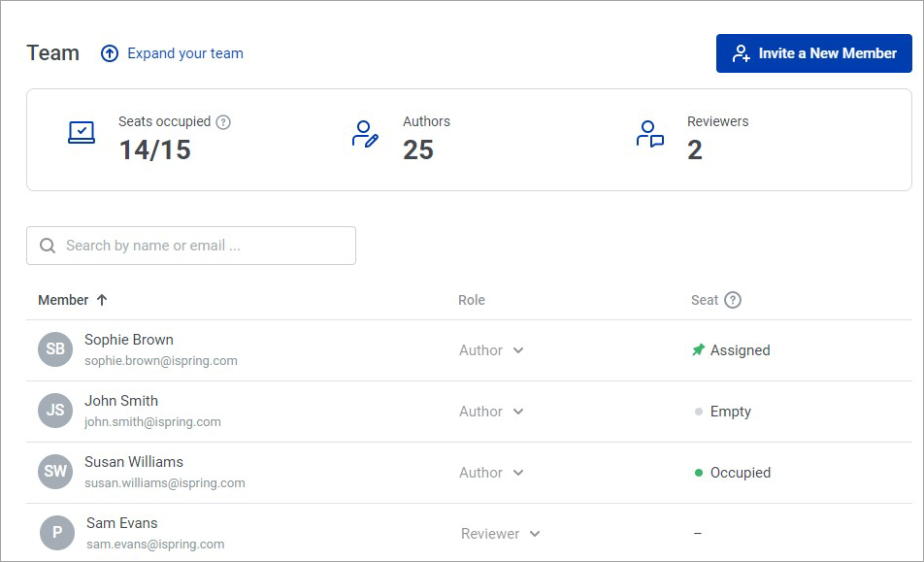
Task: Click the SB avatar for Sophie Brown
Action: pos(55,348)
